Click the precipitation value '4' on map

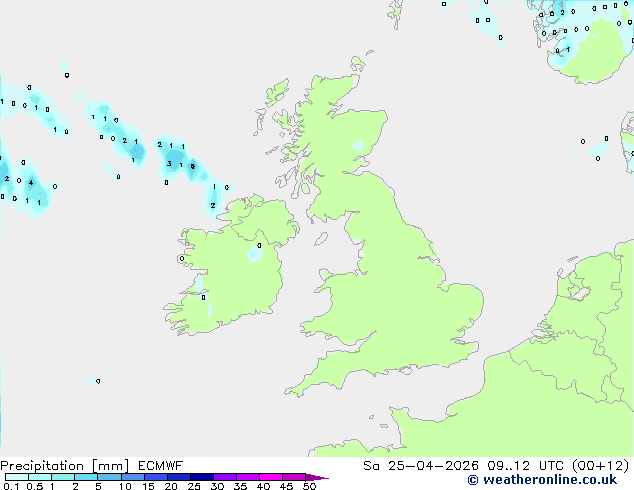[31, 183]
